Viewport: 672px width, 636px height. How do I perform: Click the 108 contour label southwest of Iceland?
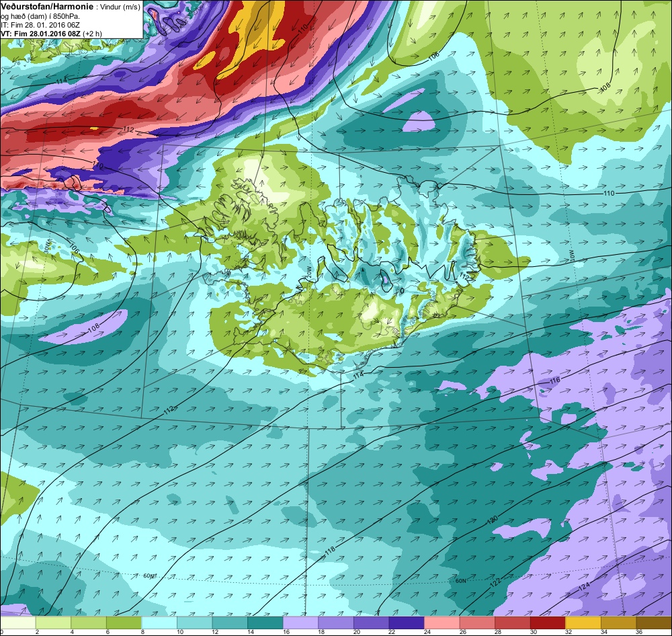pyautogui.click(x=93, y=327)
